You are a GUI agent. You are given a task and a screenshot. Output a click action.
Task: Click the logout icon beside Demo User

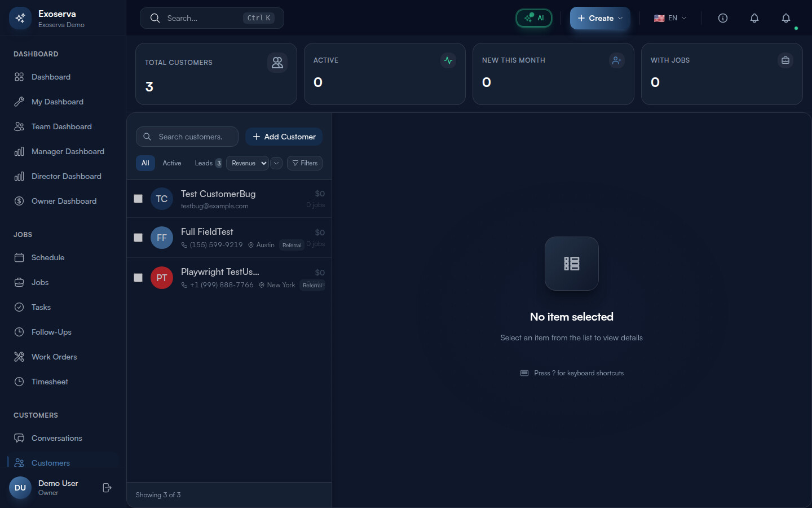pyautogui.click(x=107, y=488)
